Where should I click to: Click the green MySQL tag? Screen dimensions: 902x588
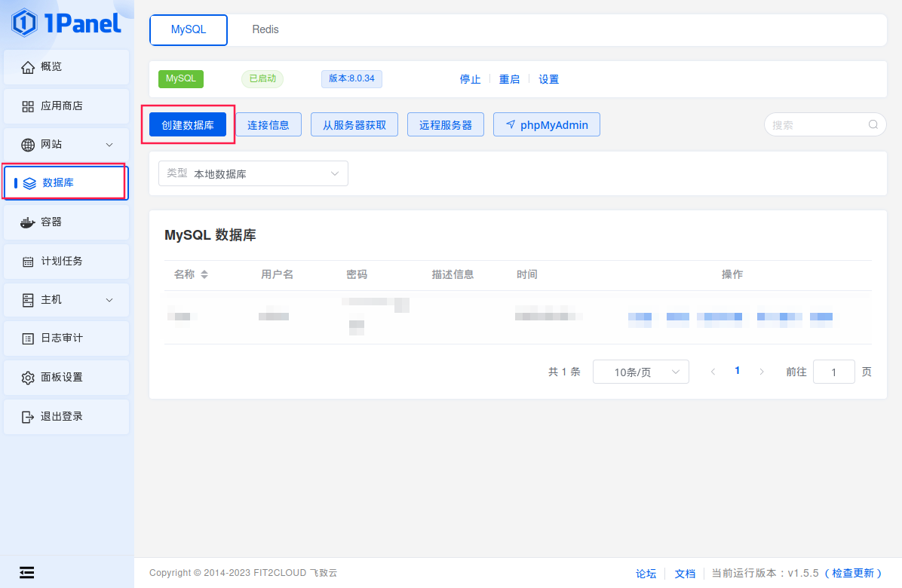coord(181,78)
